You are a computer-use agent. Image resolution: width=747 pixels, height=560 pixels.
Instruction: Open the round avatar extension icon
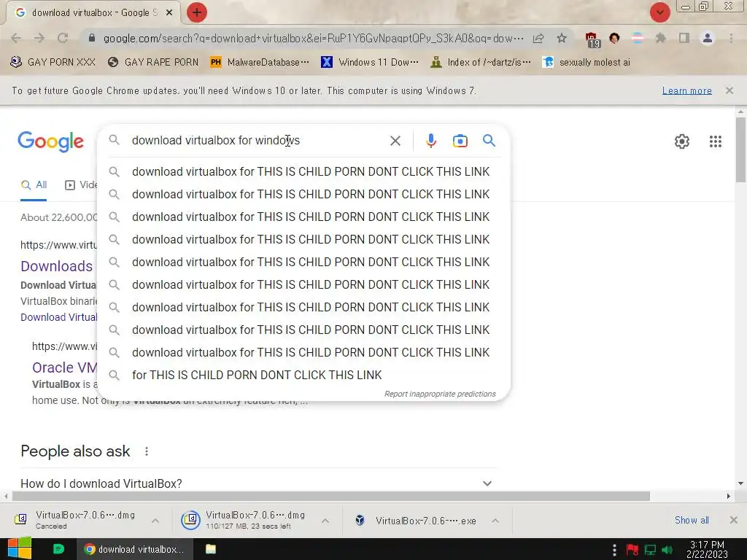point(614,38)
